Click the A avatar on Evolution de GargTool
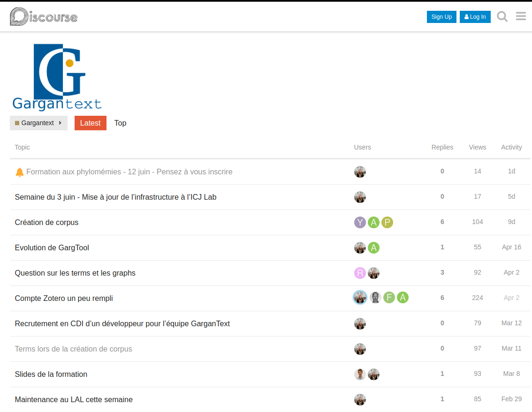The height and width of the screenshot is (412, 532). (373, 248)
